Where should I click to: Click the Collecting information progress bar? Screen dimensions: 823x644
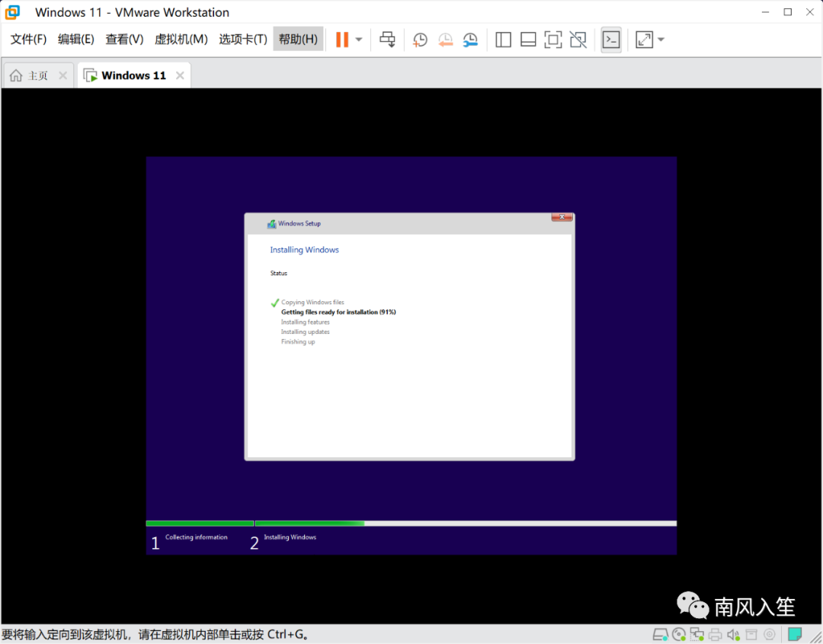click(x=200, y=524)
